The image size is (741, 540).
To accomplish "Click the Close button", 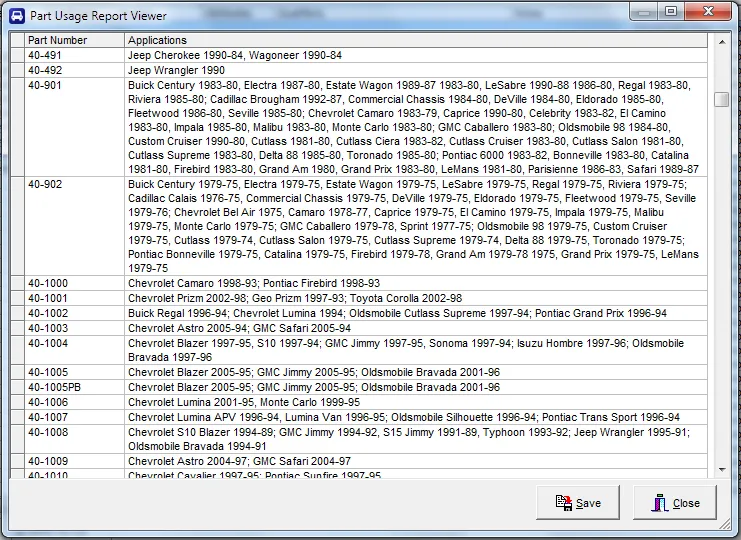I will (x=675, y=503).
